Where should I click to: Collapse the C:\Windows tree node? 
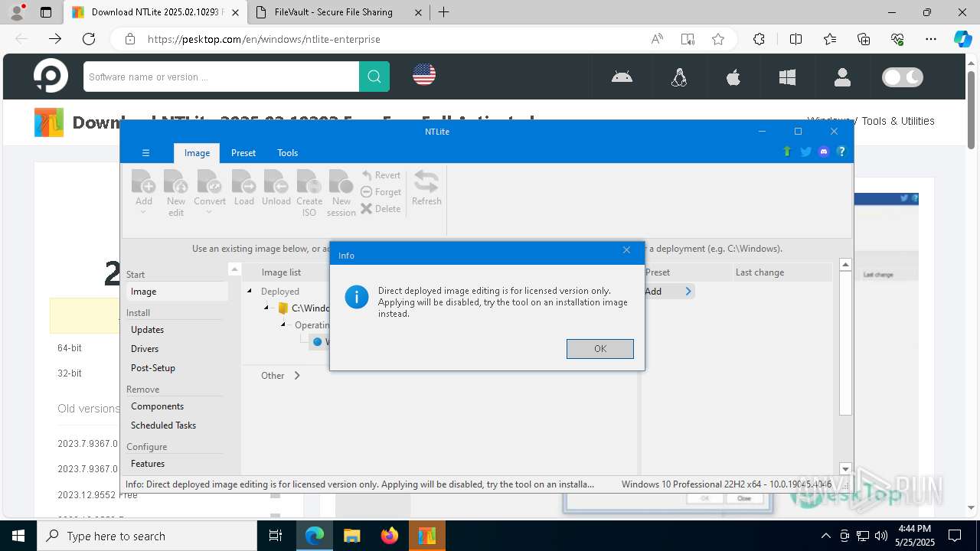(266, 308)
